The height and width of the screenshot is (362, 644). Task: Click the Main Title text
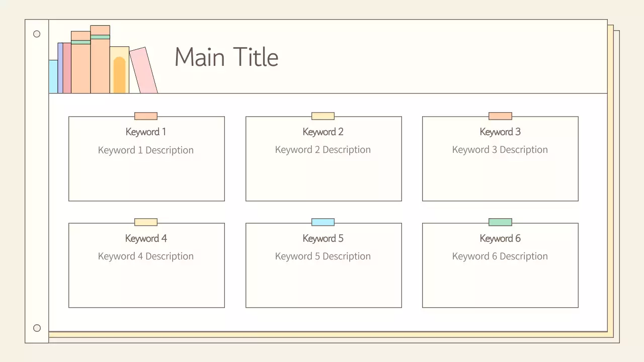pyautogui.click(x=226, y=57)
